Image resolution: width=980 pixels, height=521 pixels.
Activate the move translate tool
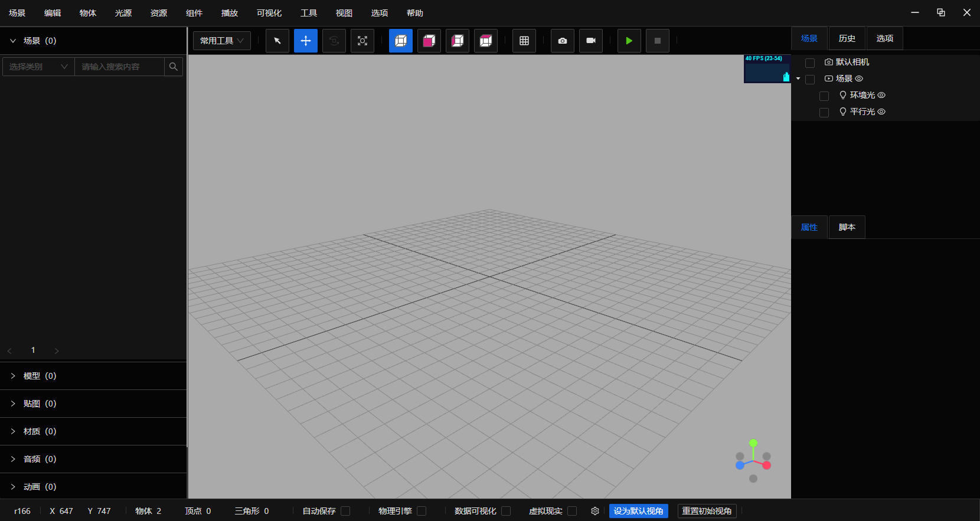306,41
